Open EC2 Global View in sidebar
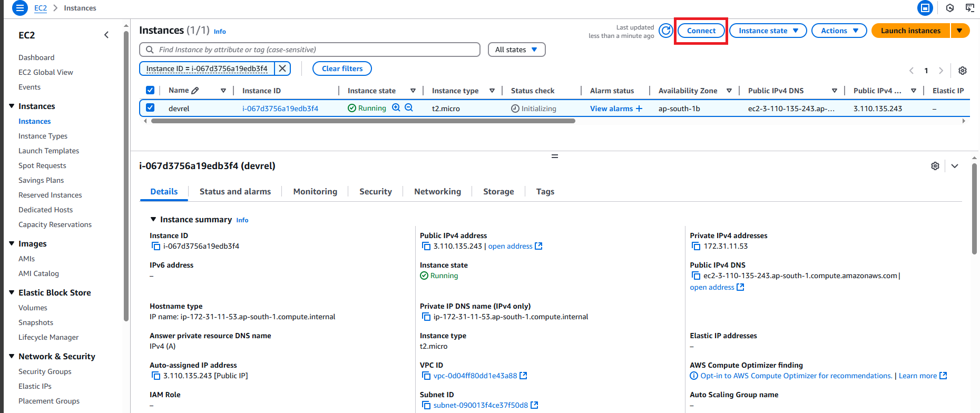 pos(46,72)
